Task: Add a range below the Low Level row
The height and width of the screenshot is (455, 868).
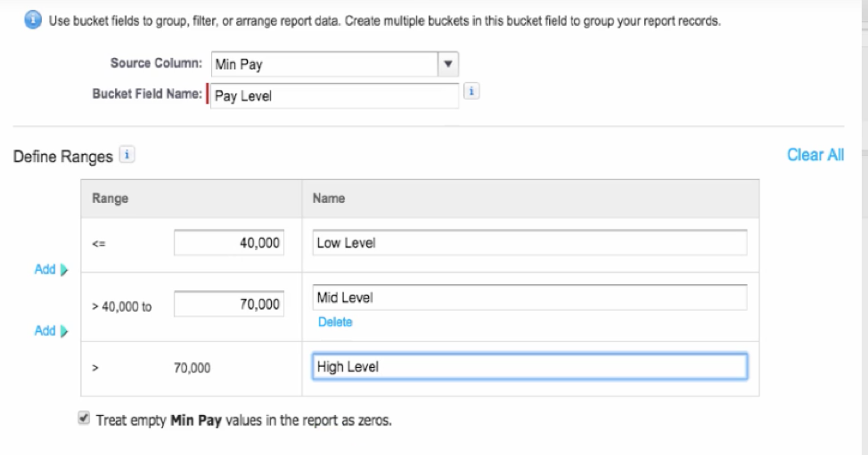Action: [51, 269]
